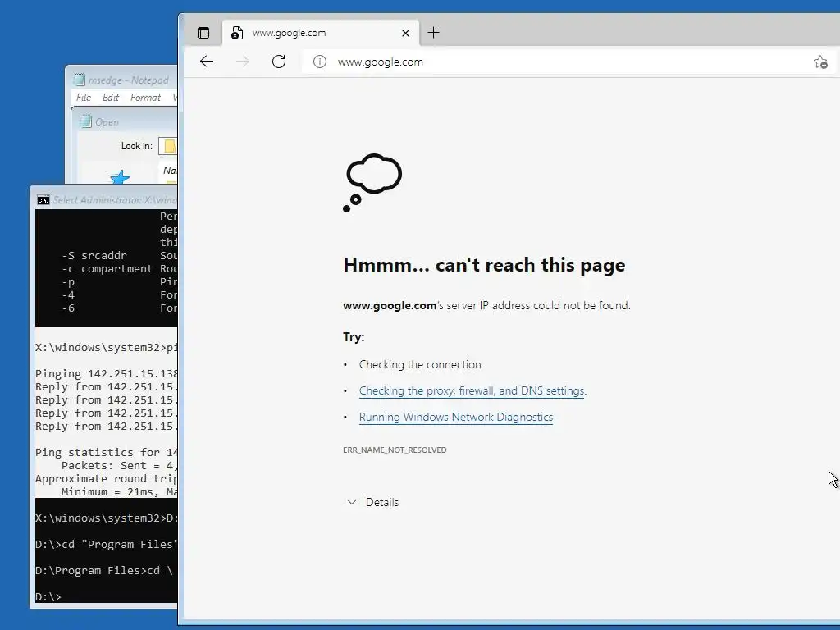This screenshot has width=840, height=630.
Task: Click the Open dialog title icon
Action: coord(85,121)
